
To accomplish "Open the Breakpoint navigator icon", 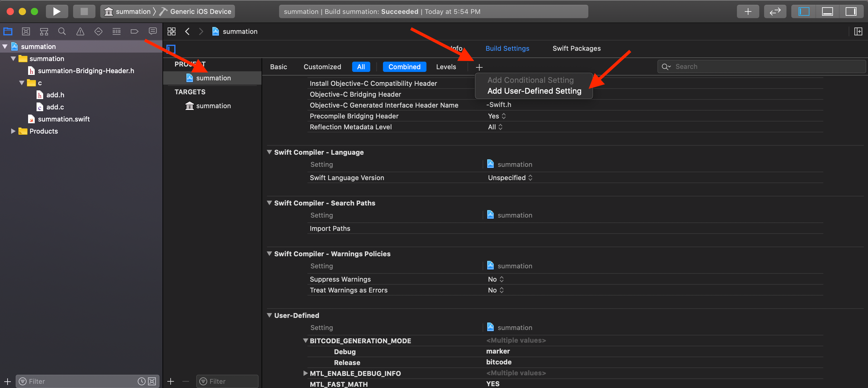I will point(134,31).
